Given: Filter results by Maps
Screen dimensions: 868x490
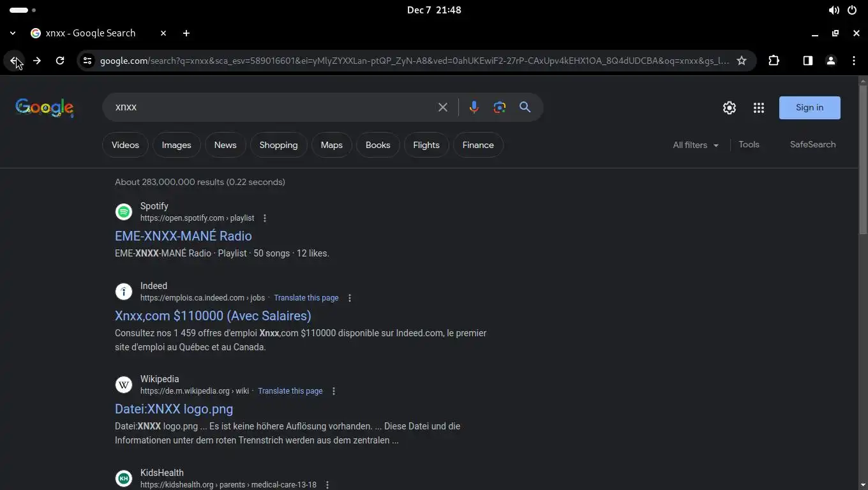Looking at the screenshot, I should point(332,145).
